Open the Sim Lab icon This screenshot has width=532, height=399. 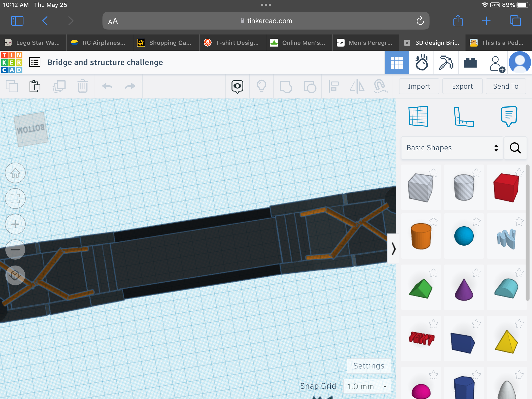pos(421,63)
